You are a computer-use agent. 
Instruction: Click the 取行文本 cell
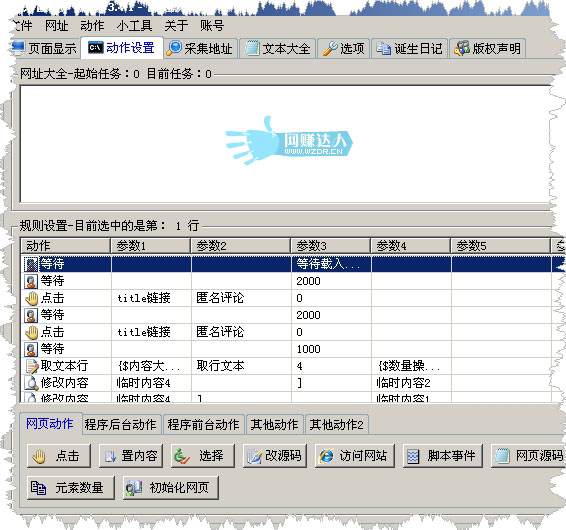pyautogui.click(x=241, y=366)
